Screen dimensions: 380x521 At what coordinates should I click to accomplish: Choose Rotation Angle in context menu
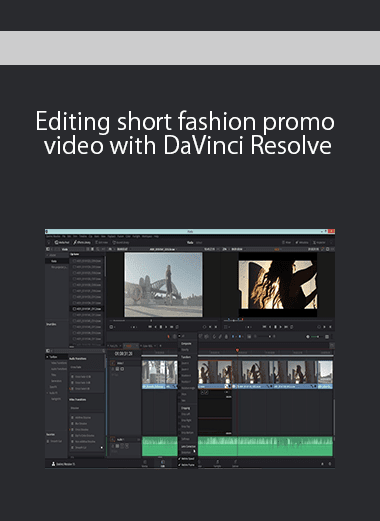pos(188,388)
